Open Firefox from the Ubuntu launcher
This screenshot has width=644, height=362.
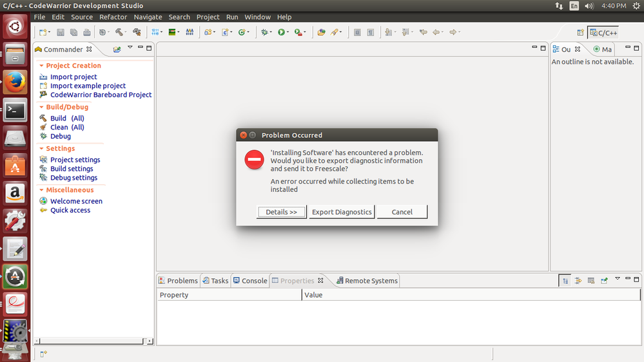tap(15, 82)
